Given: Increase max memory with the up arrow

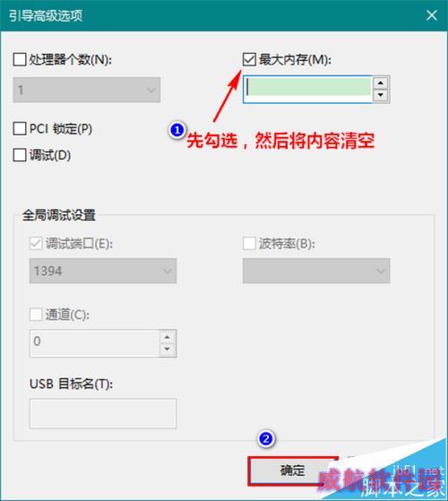Looking at the screenshot, I should [x=380, y=83].
